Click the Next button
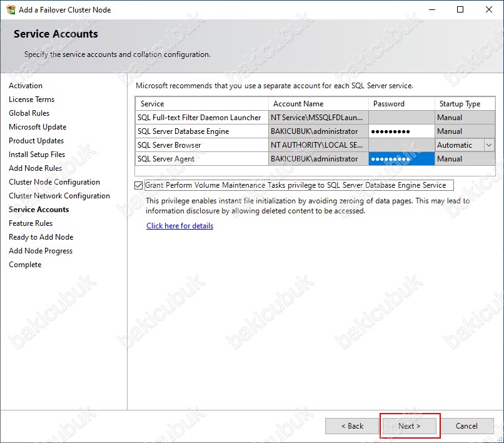504x443 pixels. pos(409,426)
